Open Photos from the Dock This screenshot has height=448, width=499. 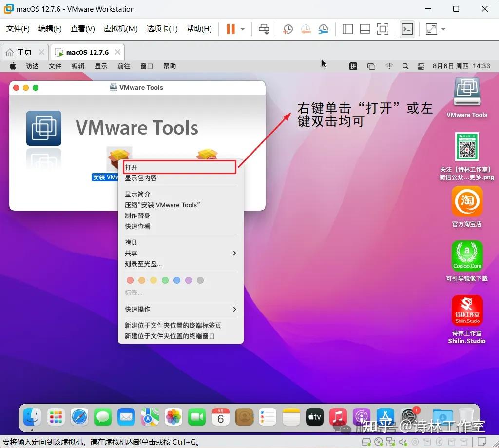[173, 417]
